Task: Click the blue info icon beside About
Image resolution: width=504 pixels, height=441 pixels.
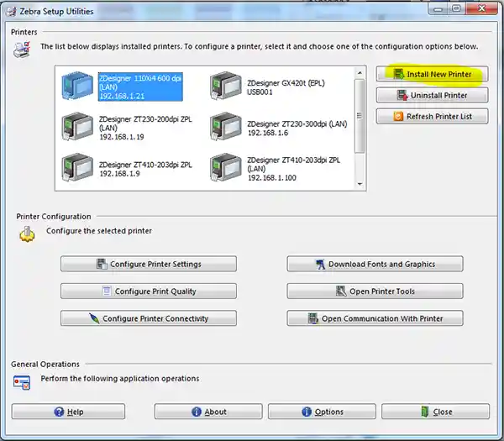Action: tap(197, 412)
